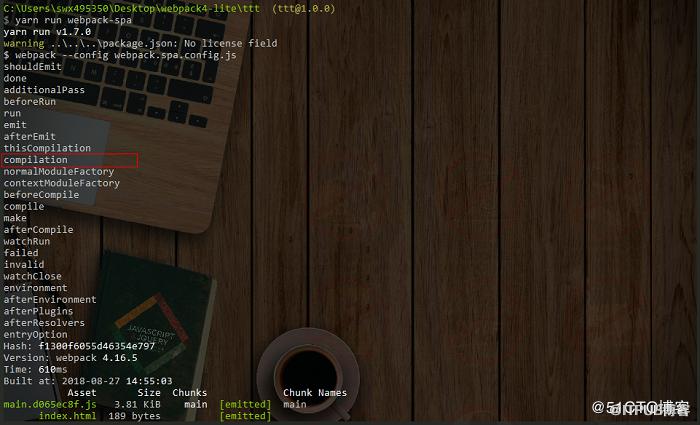Click the 'emit' output line
The height and width of the screenshot is (425, 700).
click(15, 125)
